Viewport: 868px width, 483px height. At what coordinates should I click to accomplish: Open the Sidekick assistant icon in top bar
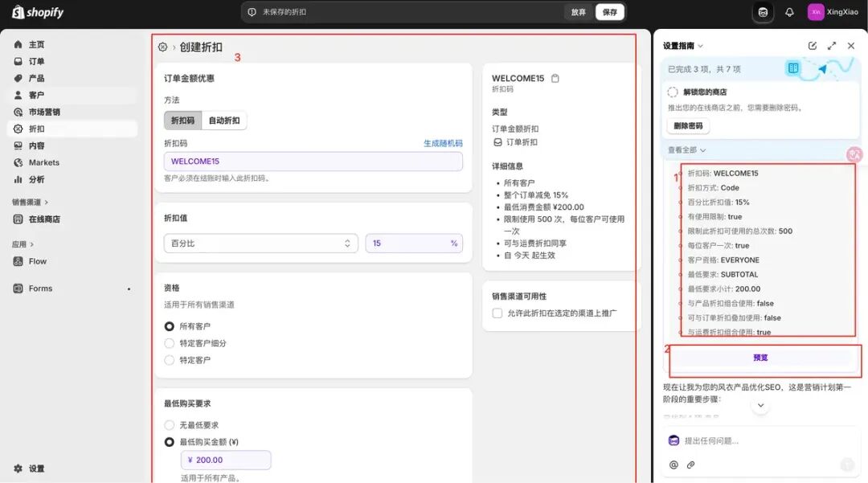tap(763, 12)
